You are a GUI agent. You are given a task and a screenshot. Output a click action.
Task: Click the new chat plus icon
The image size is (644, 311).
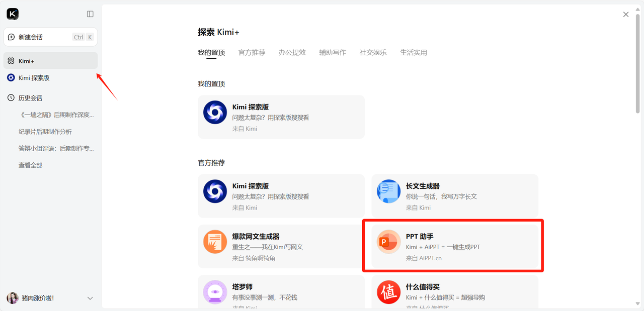point(12,37)
